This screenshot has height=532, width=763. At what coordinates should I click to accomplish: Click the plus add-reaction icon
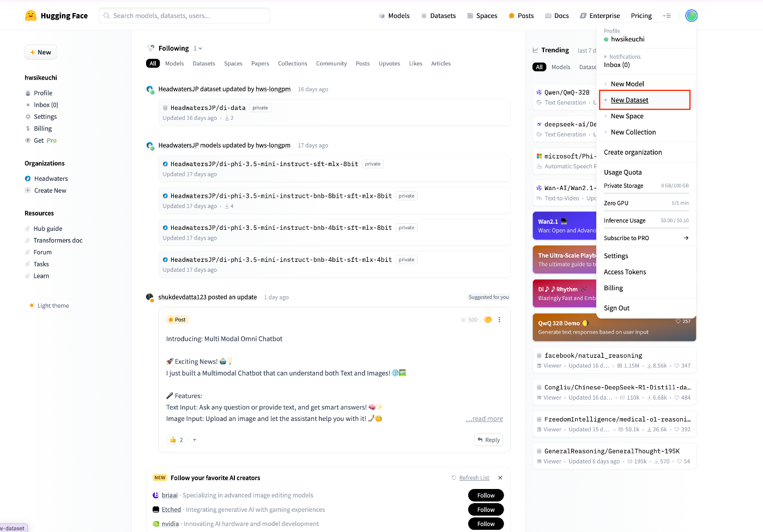pyautogui.click(x=195, y=440)
